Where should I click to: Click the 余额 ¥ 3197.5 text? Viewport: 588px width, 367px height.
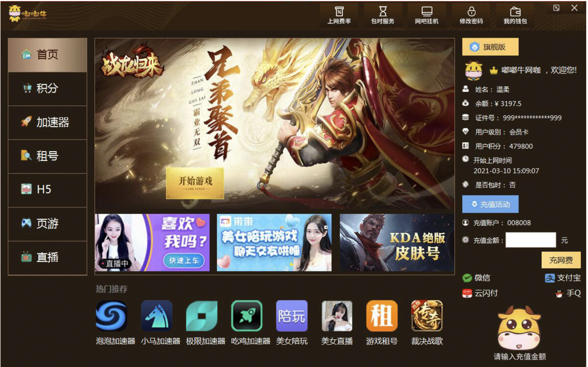click(498, 104)
